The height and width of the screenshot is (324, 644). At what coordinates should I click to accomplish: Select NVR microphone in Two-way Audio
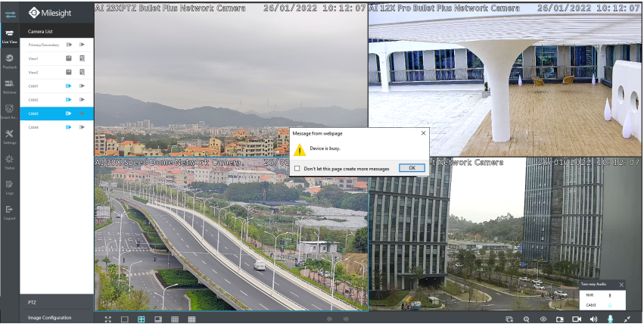click(x=609, y=295)
